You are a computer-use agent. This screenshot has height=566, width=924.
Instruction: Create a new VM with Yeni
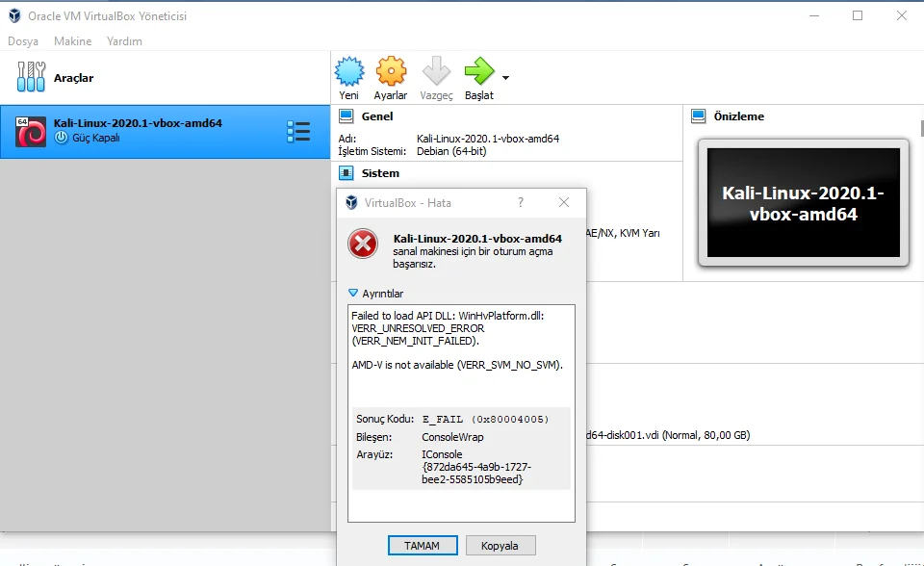348,78
